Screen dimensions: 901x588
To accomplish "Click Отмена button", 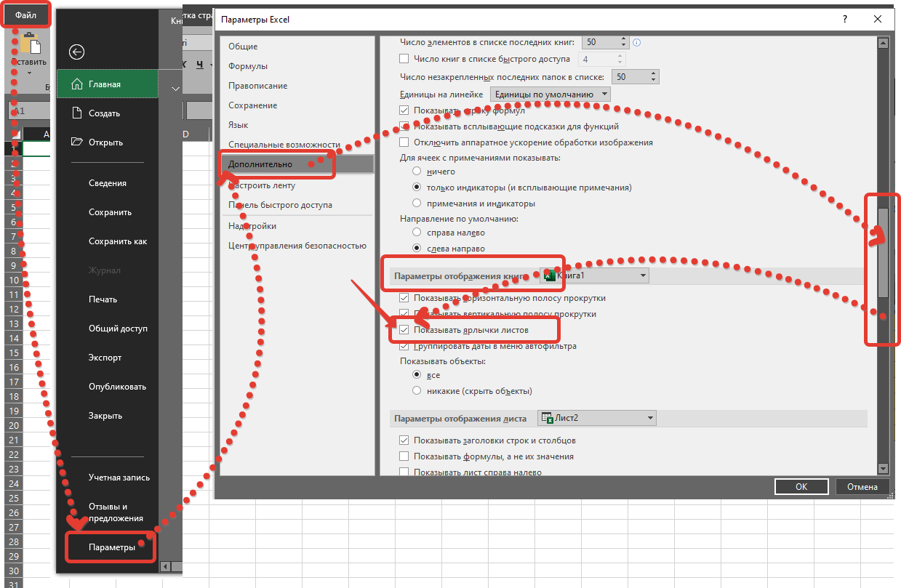I will (862, 487).
